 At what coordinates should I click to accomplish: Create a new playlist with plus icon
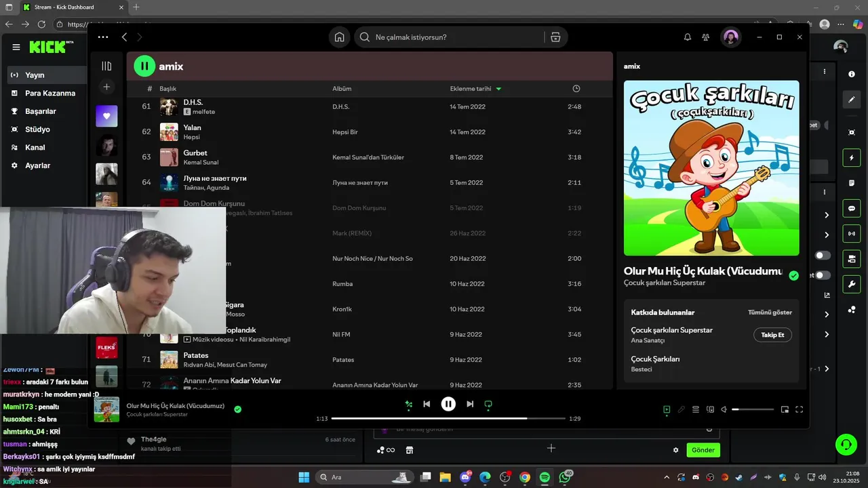point(106,87)
